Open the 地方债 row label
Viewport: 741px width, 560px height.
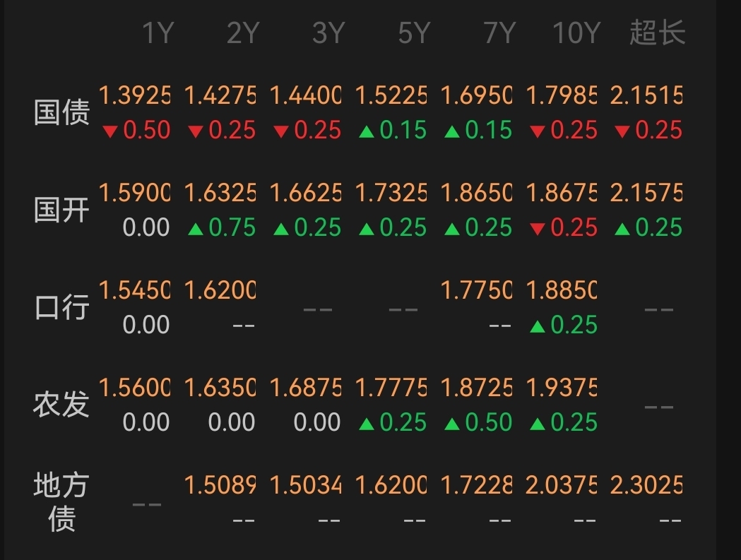[62, 502]
